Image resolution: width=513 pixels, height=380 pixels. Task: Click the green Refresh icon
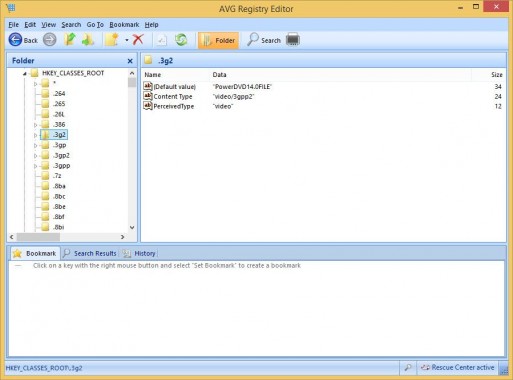tap(181, 40)
